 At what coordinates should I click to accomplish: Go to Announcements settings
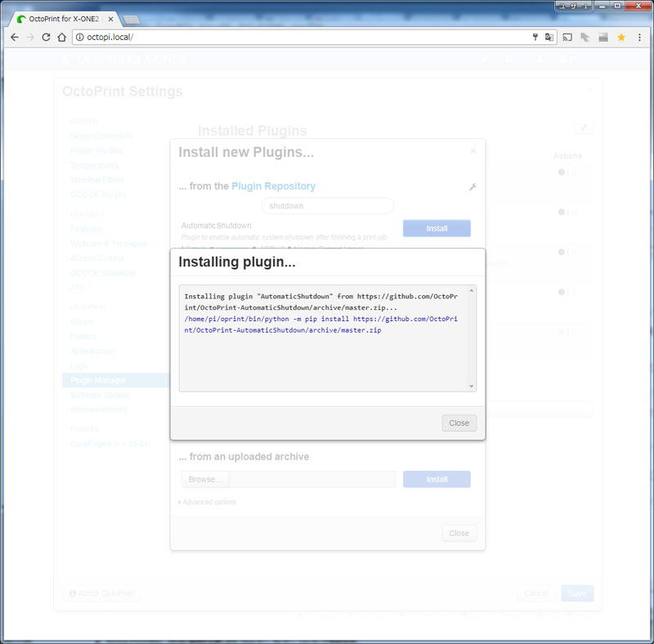pyautogui.click(x=99, y=409)
